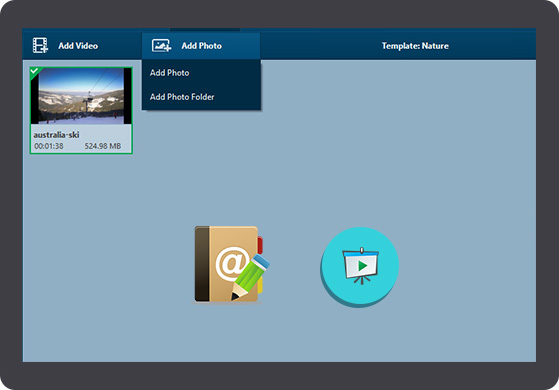Choose Add Photo Folder from the menu
Viewport: 559px width, 390px height.
pos(182,97)
